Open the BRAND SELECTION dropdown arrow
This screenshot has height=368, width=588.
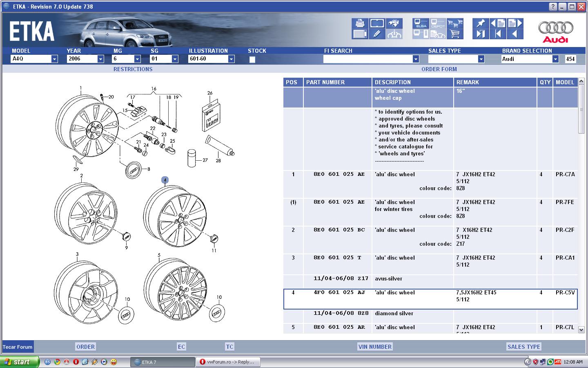coord(555,59)
